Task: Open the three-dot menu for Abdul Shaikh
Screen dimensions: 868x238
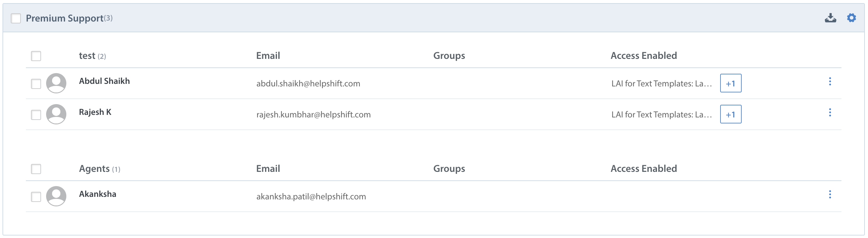Action: coord(829,81)
